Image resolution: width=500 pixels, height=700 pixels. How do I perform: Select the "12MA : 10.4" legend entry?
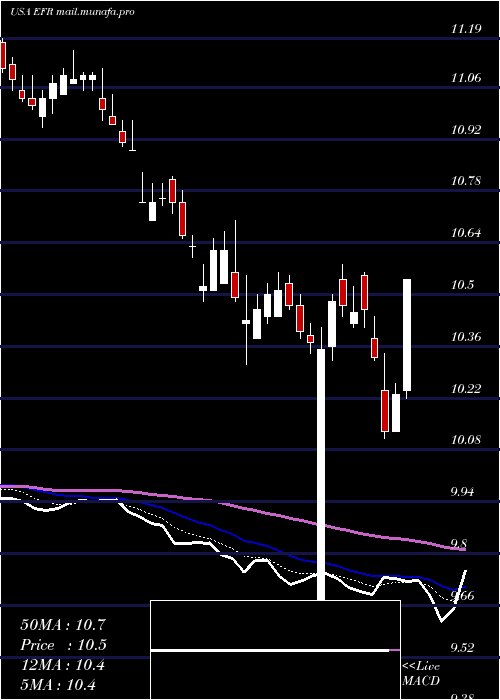click(63, 665)
